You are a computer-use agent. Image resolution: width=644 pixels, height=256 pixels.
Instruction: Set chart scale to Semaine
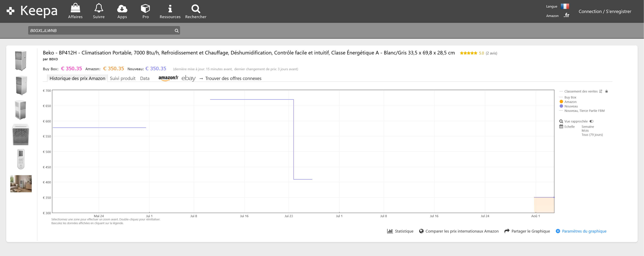click(588, 127)
